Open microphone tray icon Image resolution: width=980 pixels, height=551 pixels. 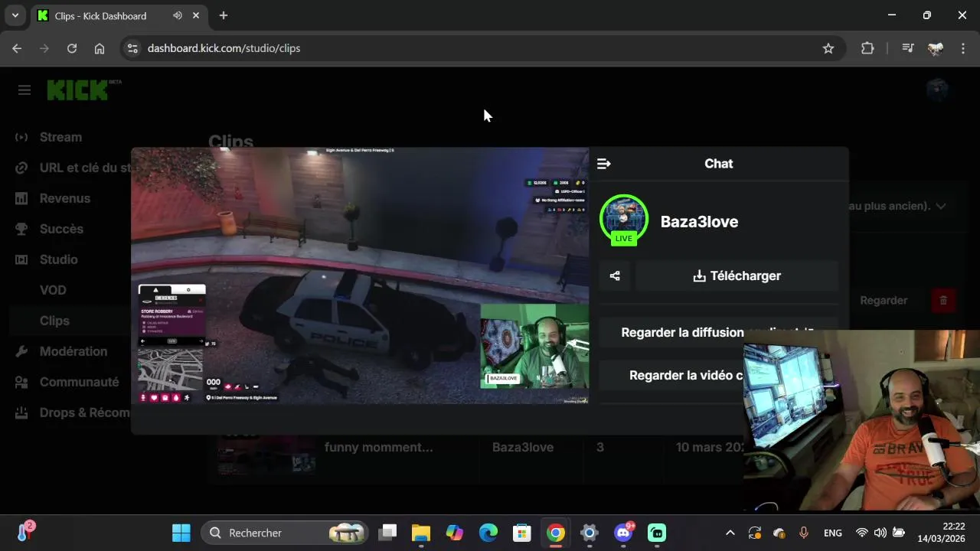pyautogui.click(x=803, y=533)
